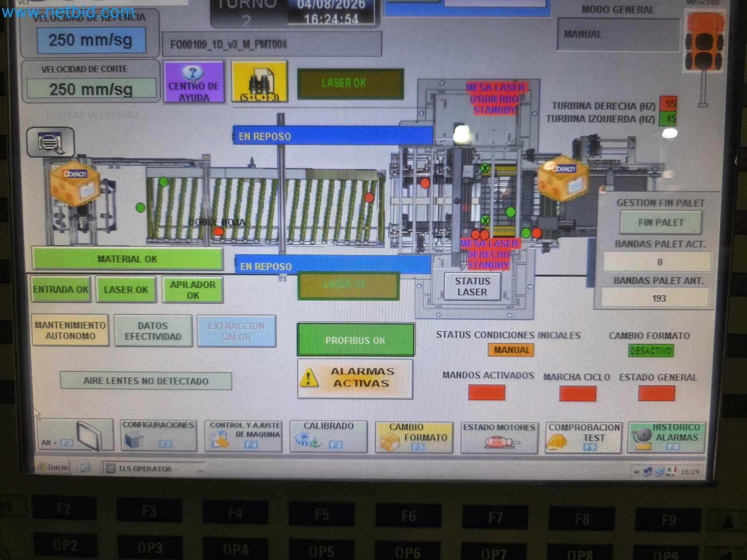The height and width of the screenshot is (560, 747).
Task: Open Datos Efectividad
Action: pos(153,331)
